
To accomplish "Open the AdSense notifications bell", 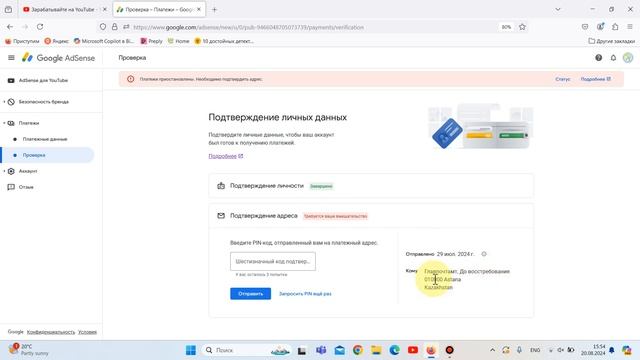I will point(613,58).
